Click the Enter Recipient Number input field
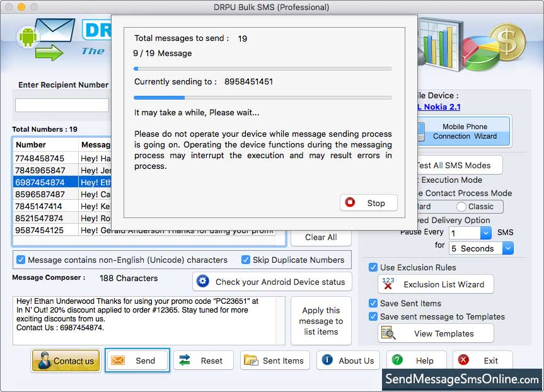Screen dimensions: 544x392 pos(62,105)
